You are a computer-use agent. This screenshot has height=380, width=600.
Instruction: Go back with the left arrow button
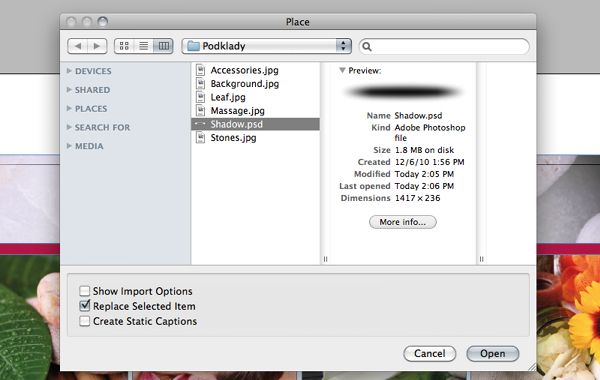click(78, 46)
